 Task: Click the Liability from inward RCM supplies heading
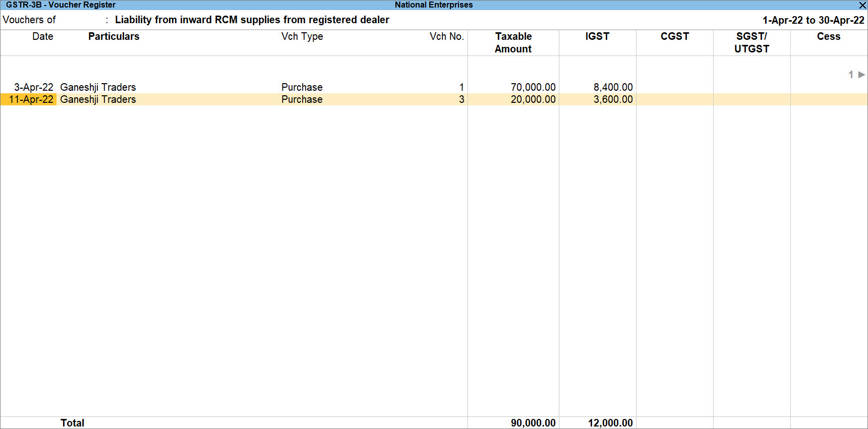pyautogui.click(x=252, y=20)
